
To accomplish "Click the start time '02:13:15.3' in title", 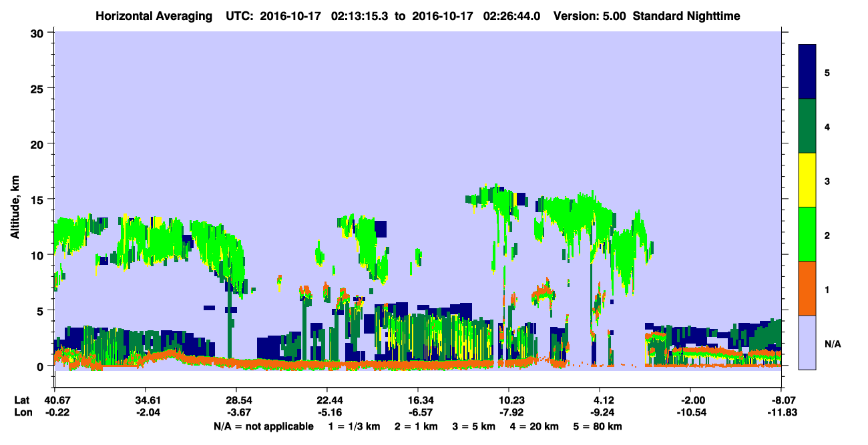I will point(360,15).
